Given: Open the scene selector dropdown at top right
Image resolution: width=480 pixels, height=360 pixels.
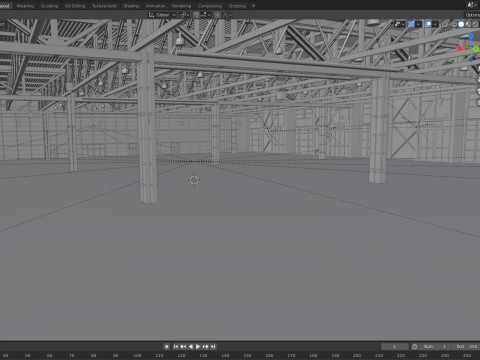Looking at the screenshot, I should pos(473,5).
